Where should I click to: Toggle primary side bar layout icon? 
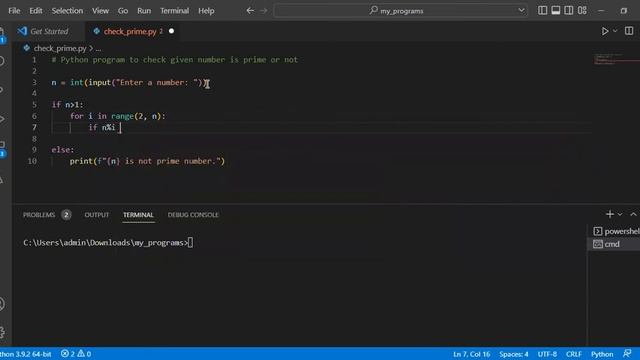coord(542,11)
